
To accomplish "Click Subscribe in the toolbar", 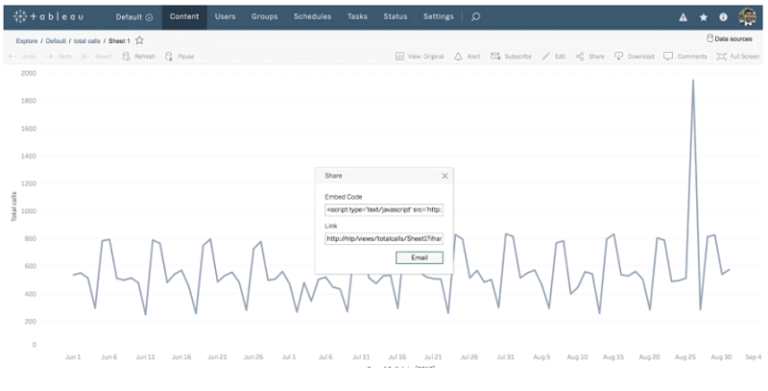I will (511, 56).
